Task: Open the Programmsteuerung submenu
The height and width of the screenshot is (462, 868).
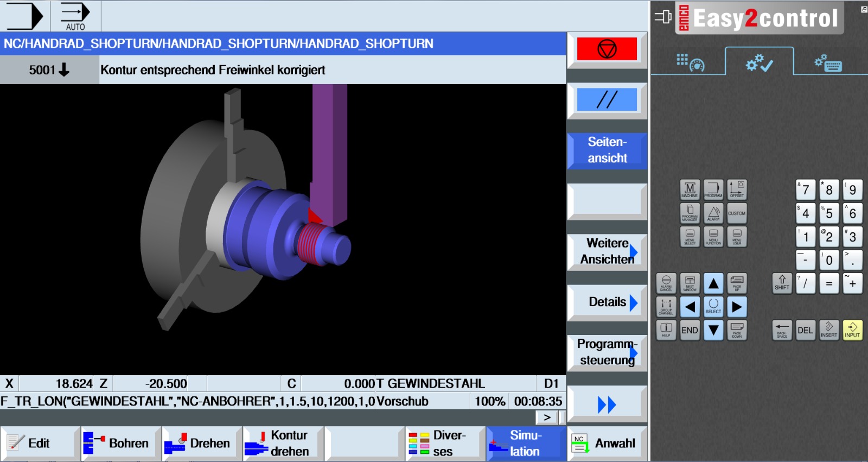Action: [x=607, y=352]
